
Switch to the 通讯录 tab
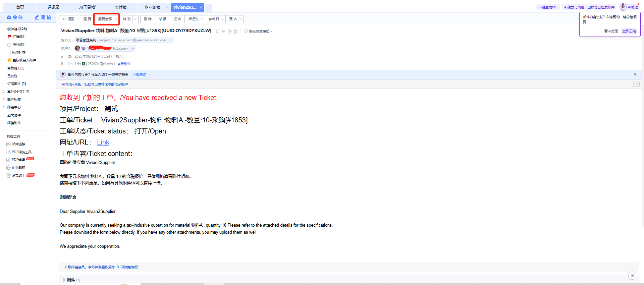(53, 7)
